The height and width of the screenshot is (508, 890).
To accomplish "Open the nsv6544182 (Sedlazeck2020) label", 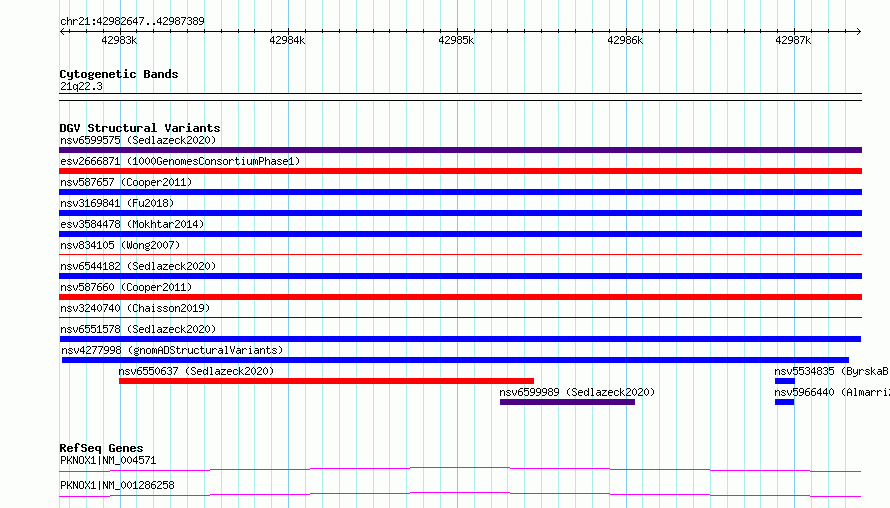I will coord(138,266).
